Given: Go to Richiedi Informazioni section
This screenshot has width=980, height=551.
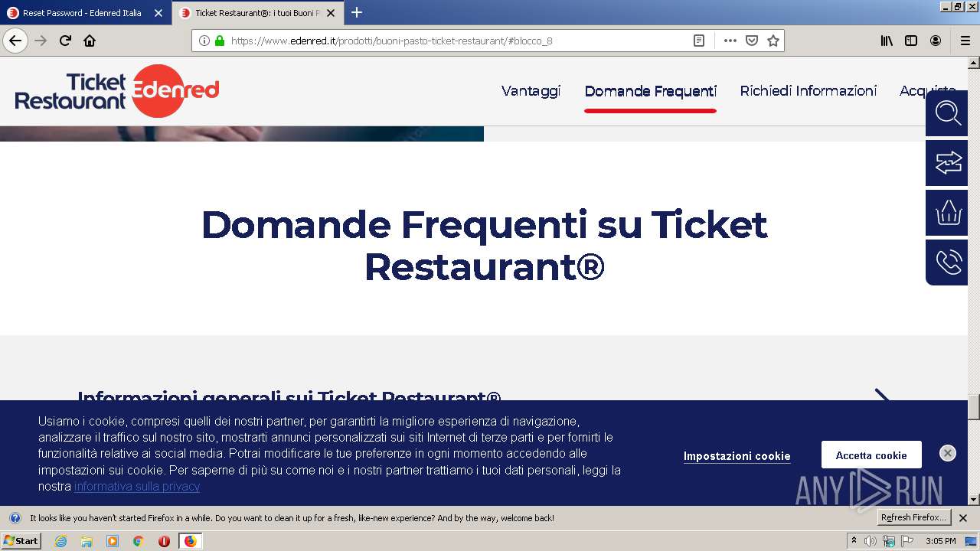Looking at the screenshot, I should [808, 91].
